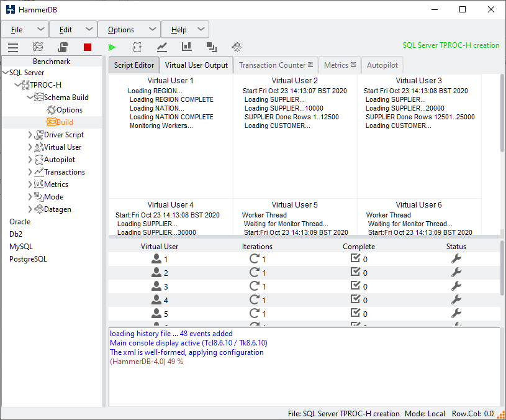Expand the Autopilot tree node
The height and width of the screenshot is (420, 506).
click(x=30, y=160)
